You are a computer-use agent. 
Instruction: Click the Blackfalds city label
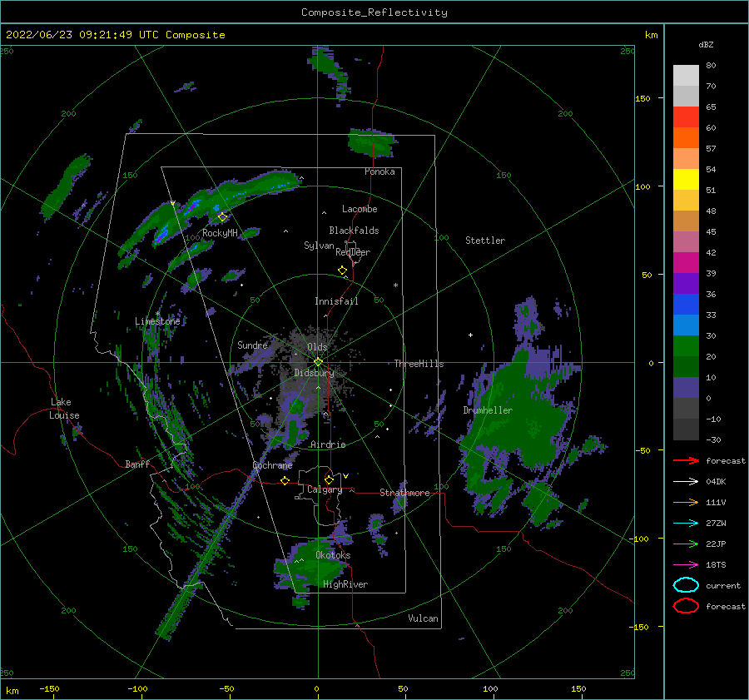[354, 231]
